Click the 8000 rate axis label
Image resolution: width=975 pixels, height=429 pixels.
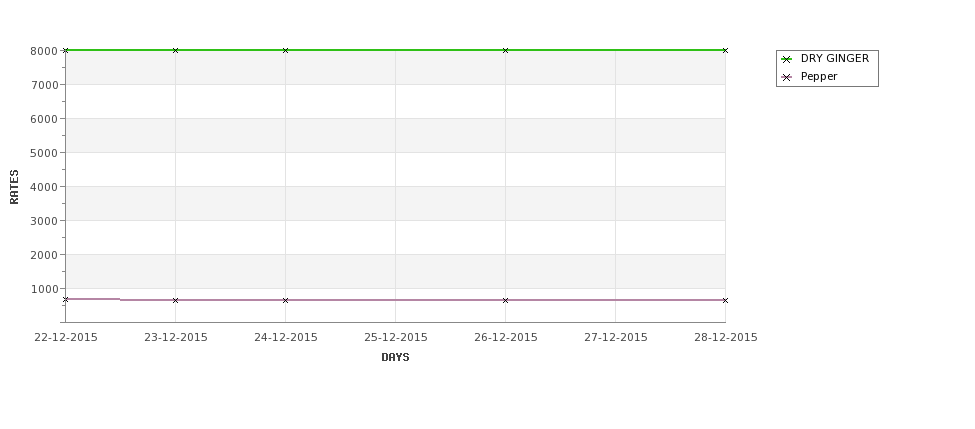[x=44, y=51]
